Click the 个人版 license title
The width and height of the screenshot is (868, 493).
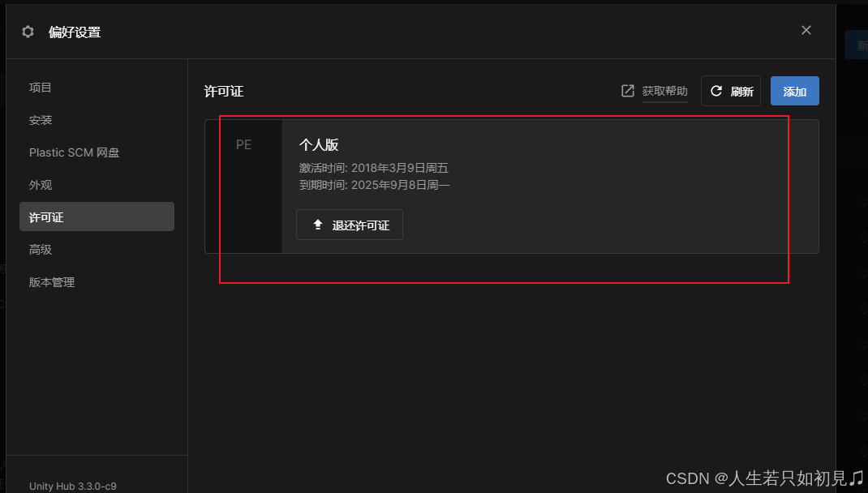319,145
